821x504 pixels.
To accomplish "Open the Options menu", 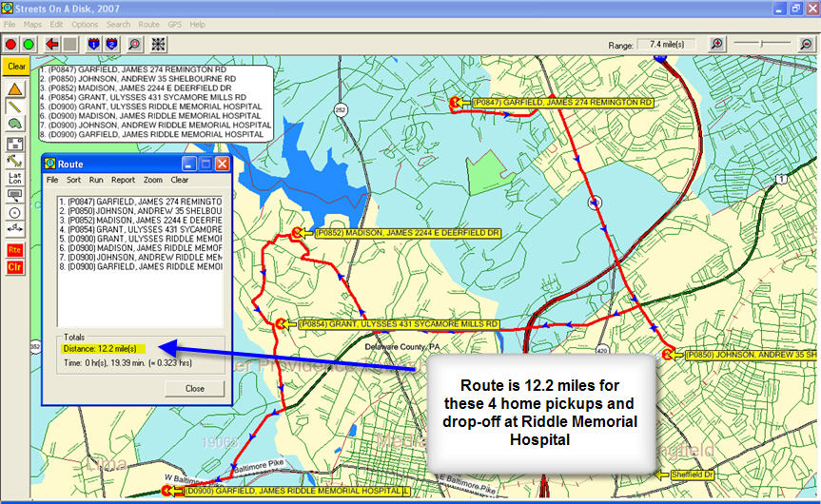I will pos(85,25).
